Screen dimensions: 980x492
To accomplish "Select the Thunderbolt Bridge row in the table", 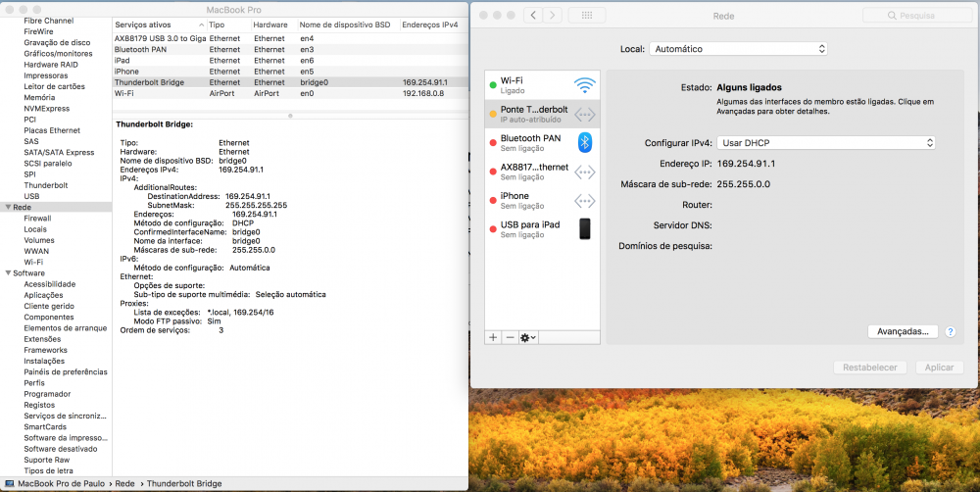I will (x=290, y=82).
